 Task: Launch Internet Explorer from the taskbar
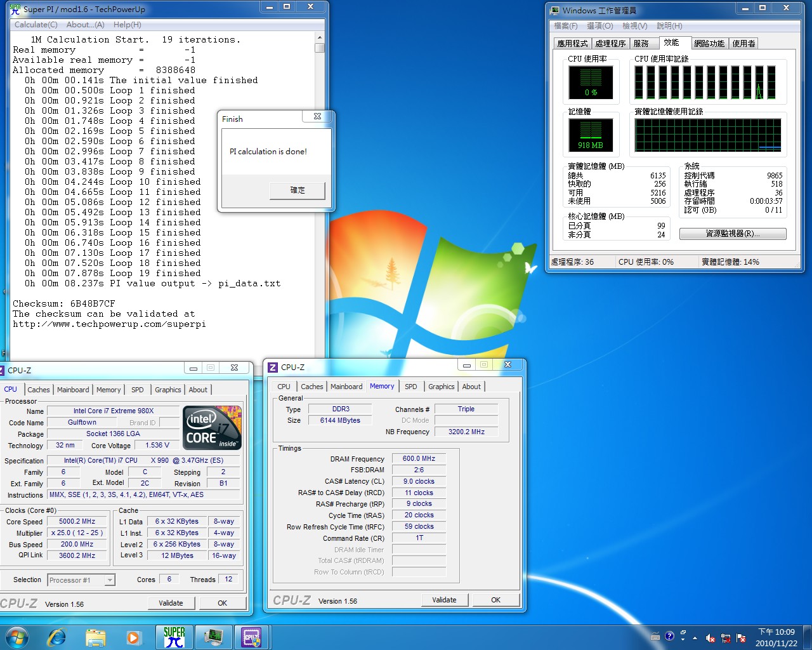56,637
